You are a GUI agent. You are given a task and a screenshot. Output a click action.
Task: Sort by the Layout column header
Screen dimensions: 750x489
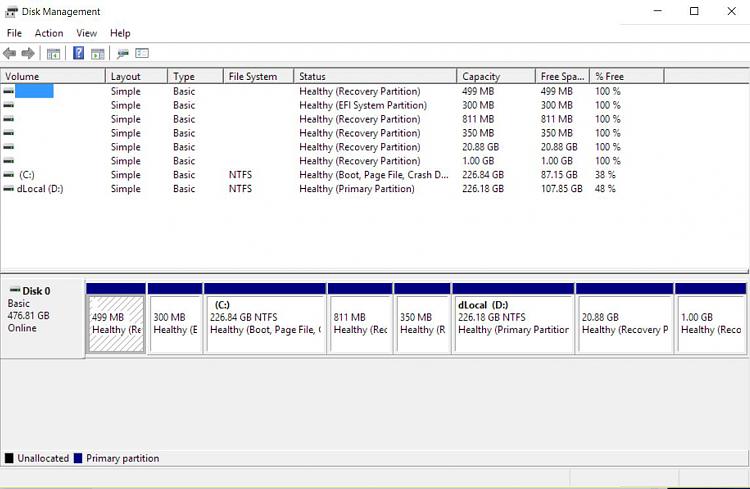click(x=136, y=76)
